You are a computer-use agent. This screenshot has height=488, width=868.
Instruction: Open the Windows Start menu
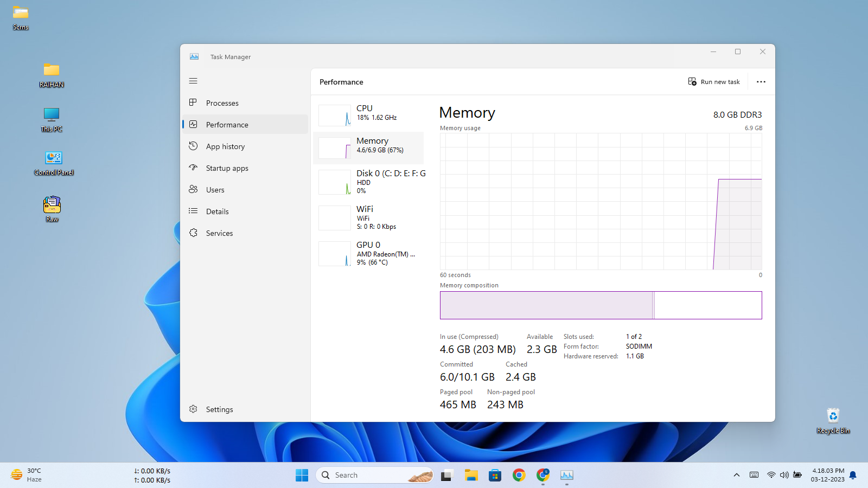pyautogui.click(x=302, y=475)
